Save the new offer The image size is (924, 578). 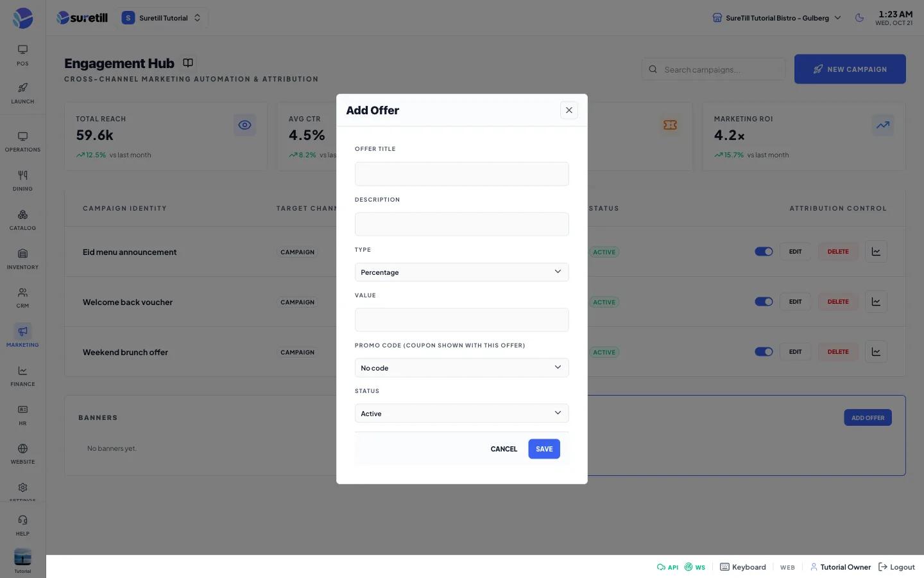544,449
